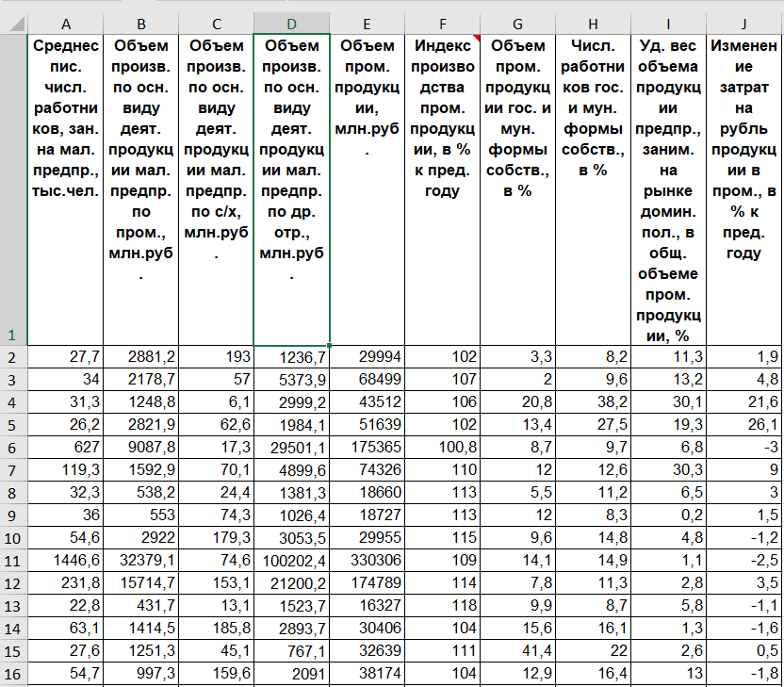Image resolution: width=784 pixels, height=687 pixels.
Task: Select column E header
Action: pos(367,24)
